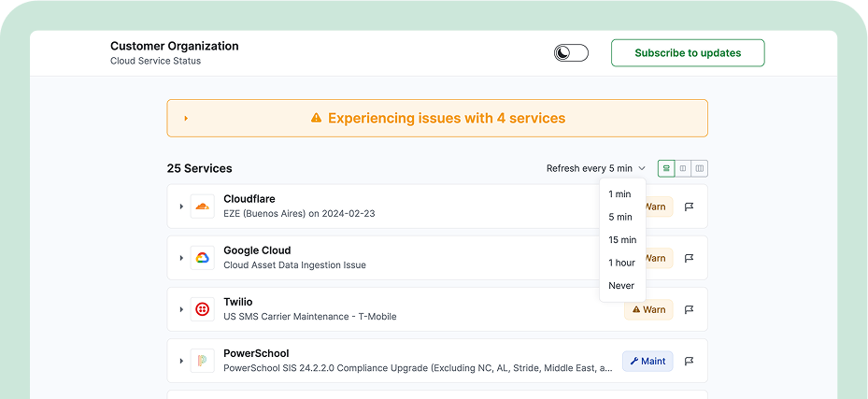Screen dimensions: 868x399
Task: Click the flag icon on Cloudflare row
Action: click(x=690, y=207)
